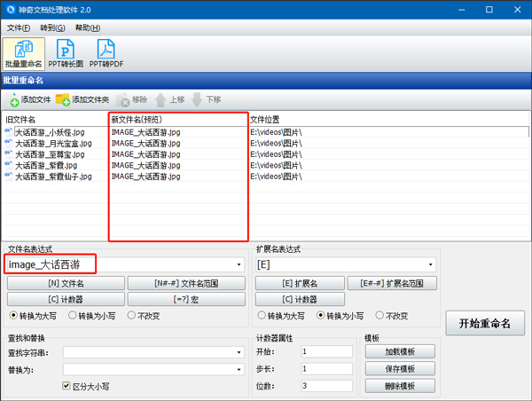The height and width of the screenshot is (401, 532).
Task: Click file icon of 大话西游_紫霞.jpg
Action: pos(9,165)
